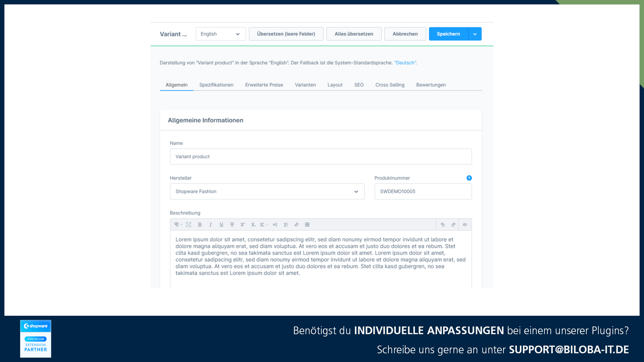Switch to the Varianten tab
Viewport: 644px width, 362px height.
305,85
